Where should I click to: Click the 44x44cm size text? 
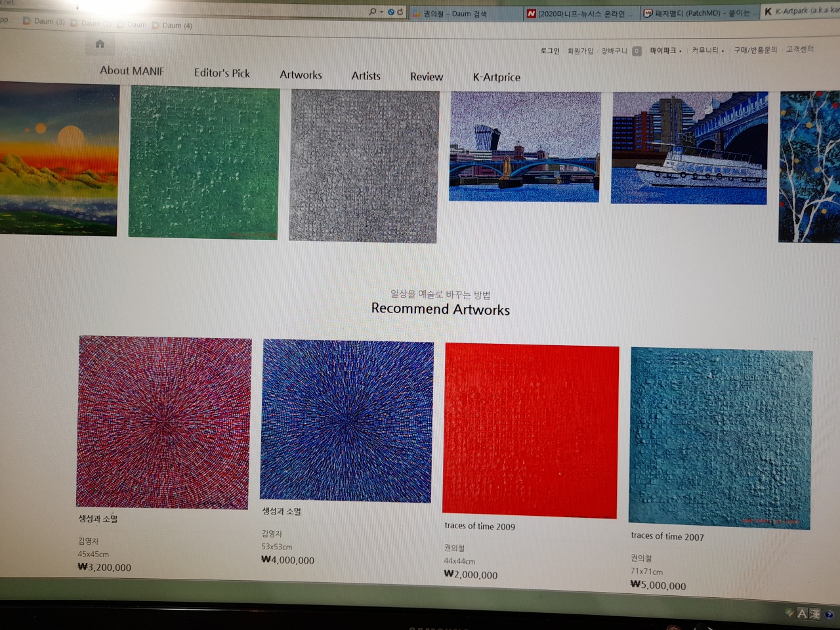point(459,561)
